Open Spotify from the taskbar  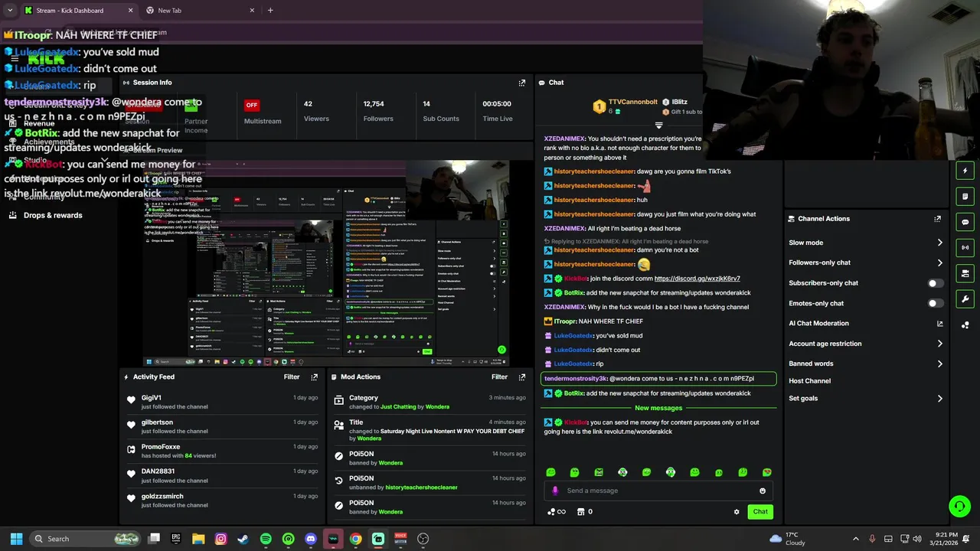pos(266,539)
